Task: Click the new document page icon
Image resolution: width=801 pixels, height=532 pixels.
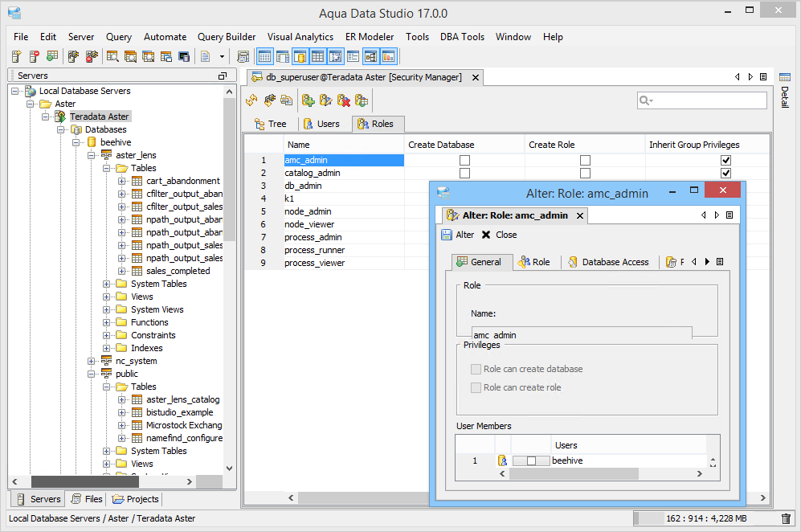Action: pos(206,56)
